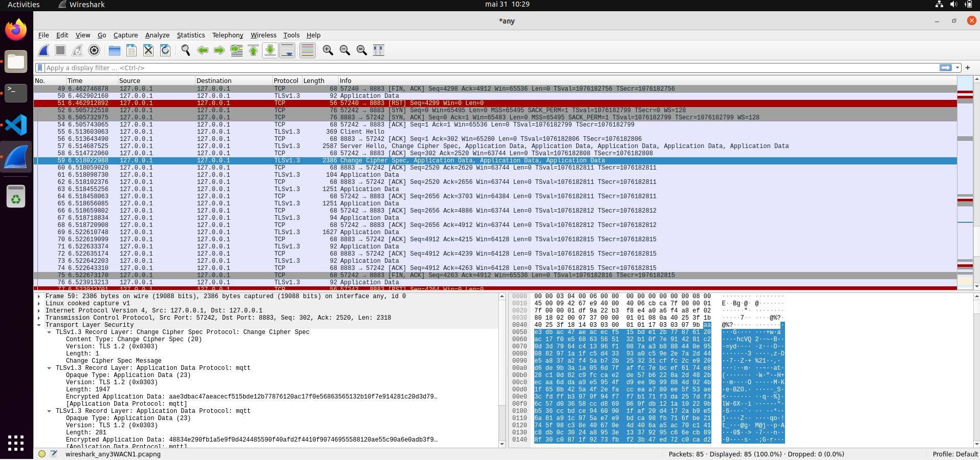Viewport: 980px width, 460px height.
Task: Open the Wireless menu
Action: [x=264, y=35]
